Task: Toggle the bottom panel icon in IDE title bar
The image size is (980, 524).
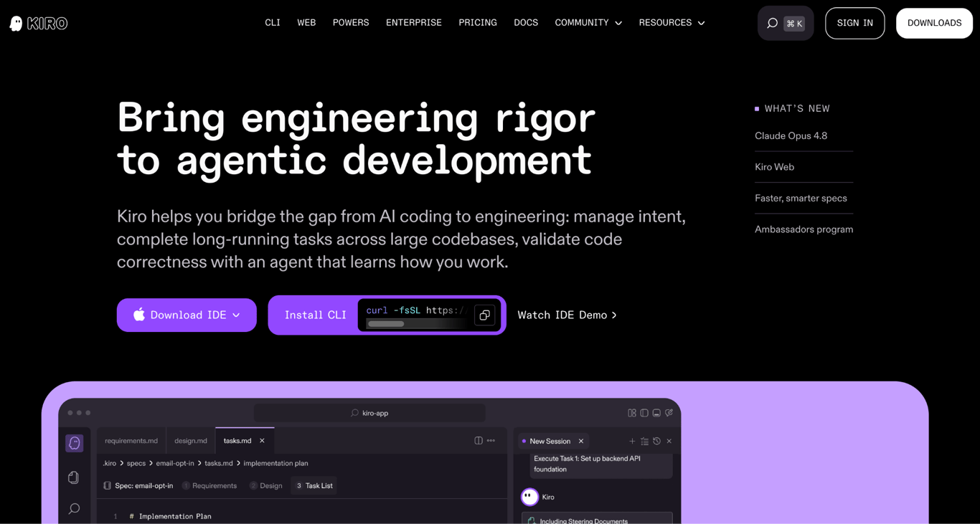Action: [656, 413]
